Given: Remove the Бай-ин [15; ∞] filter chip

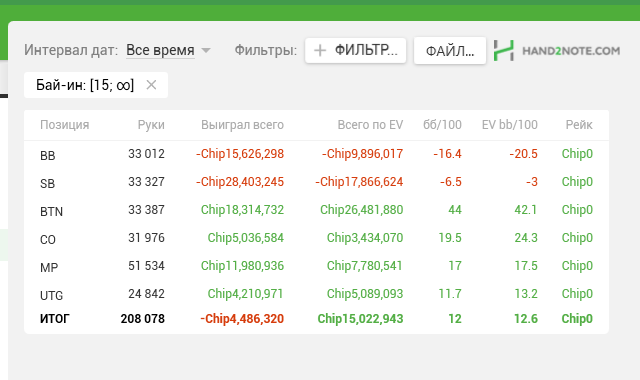Looking at the screenshot, I should [x=151, y=85].
